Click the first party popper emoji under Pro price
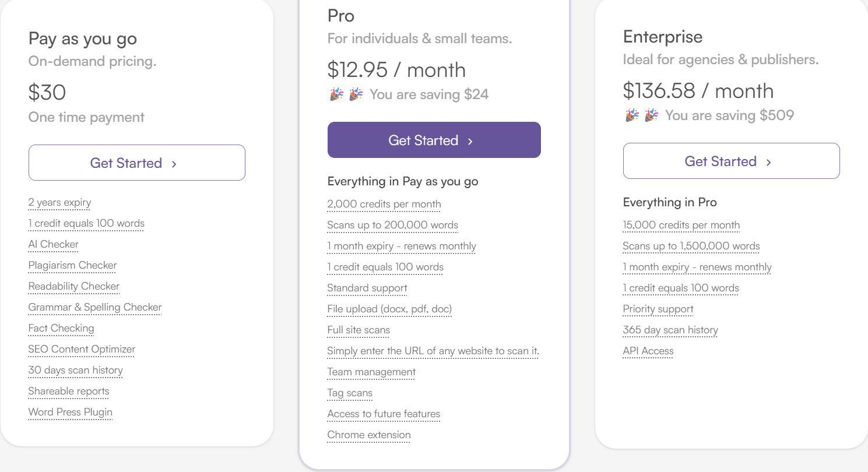868x472 pixels. (336, 94)
